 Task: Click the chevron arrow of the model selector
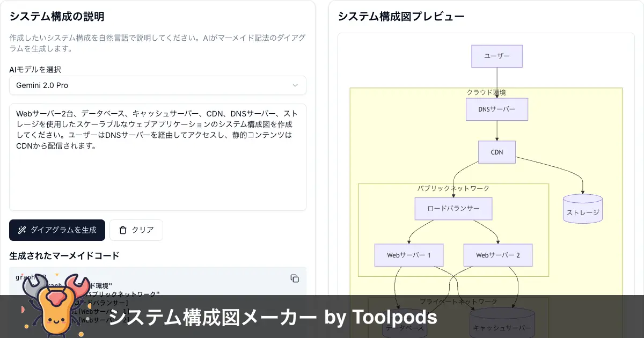click(295, 85)
